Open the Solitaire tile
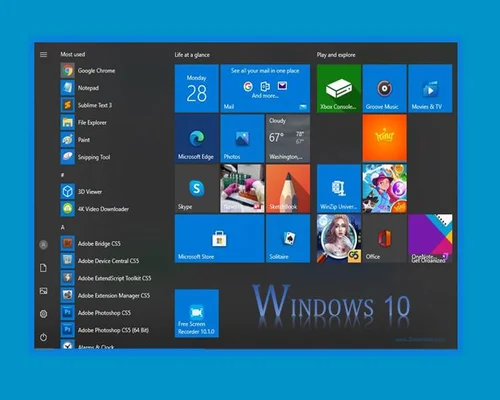The height and width of the screenshot is (400, 500). tap(288, 238)
